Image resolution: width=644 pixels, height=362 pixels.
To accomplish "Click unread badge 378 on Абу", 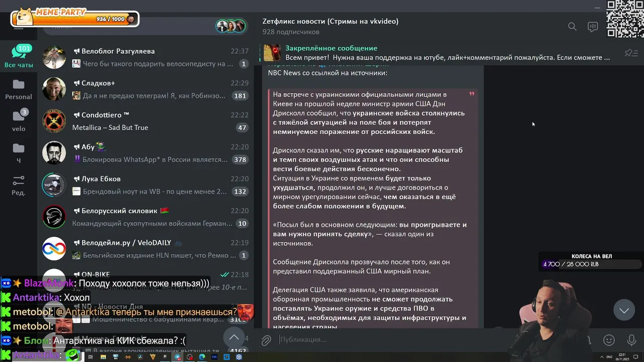I will pyautogui.click(x=240, y=160).
